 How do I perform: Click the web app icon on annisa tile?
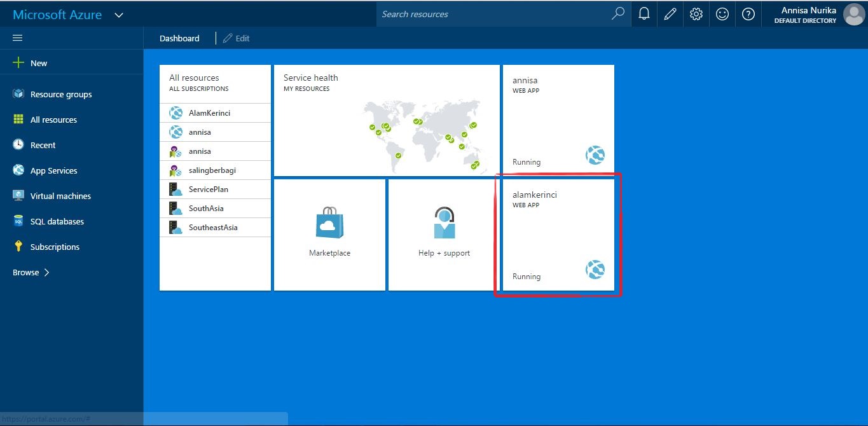point(595,155)
